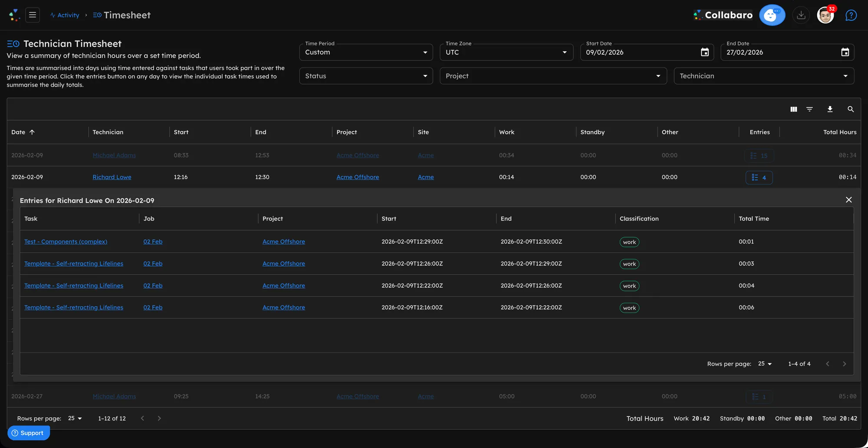This screenshot has width=868, height=448.
Task: Open user avatar with notifications badge
Action: coord(825,15)
